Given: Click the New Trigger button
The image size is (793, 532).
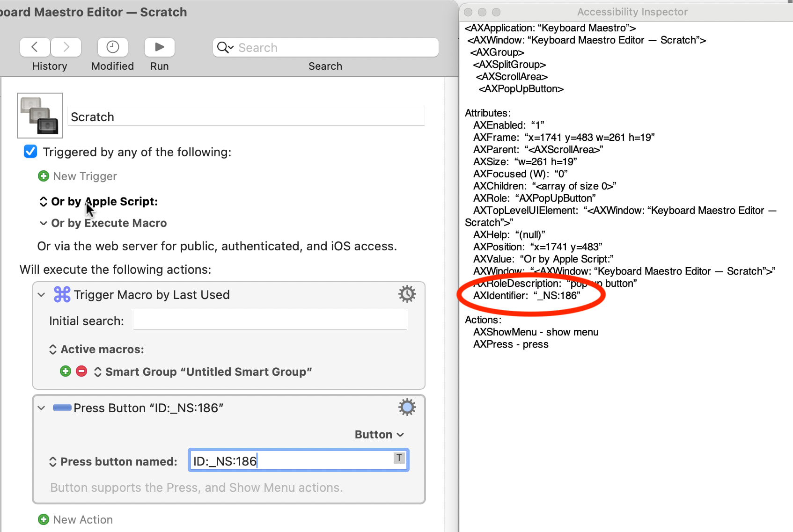Looking at the screenshot, I should coord(85,176).
